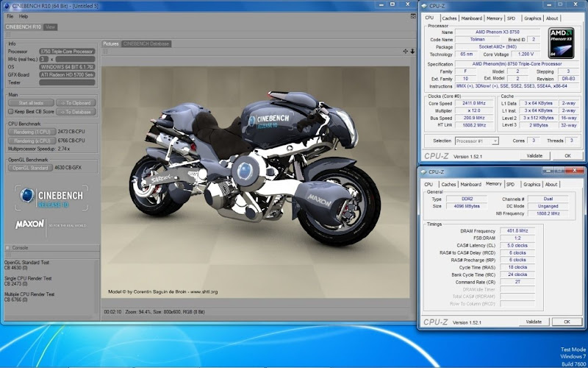Screen dimensions: 588x368
Task: Click the move arrows icon above the picture
Action: point(406,52)
